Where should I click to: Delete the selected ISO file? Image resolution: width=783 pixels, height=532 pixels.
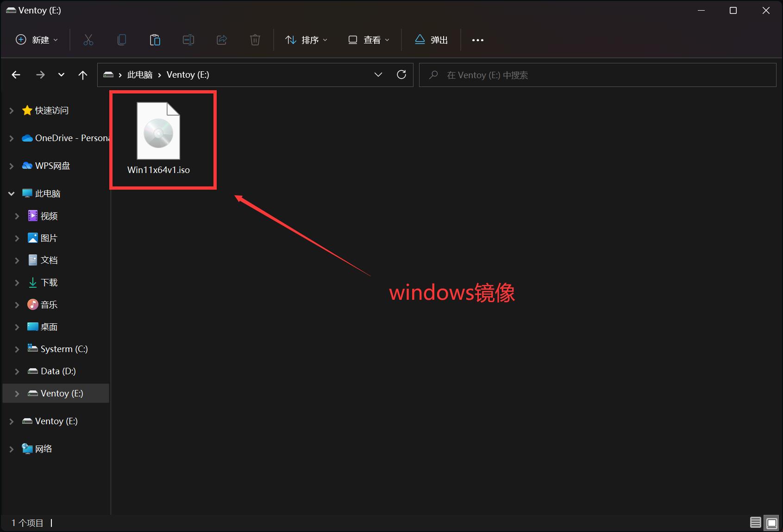tap(255, 40)
